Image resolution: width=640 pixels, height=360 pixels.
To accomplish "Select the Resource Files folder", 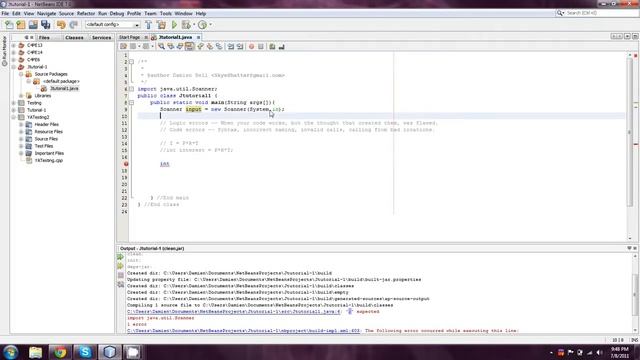I will click(49, 132).
